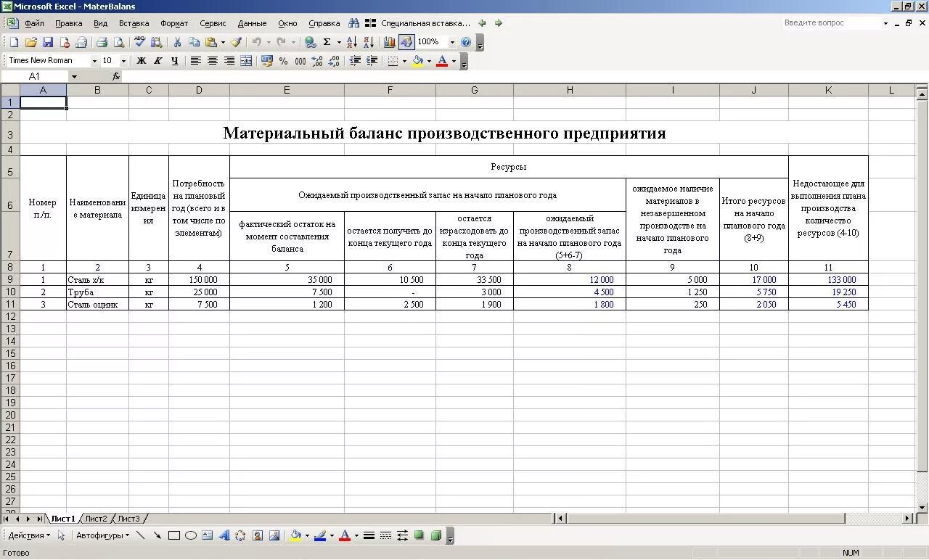Expand the Borders dropdown arrow
This screenshot has height=560, width=929.
(404, 61)
